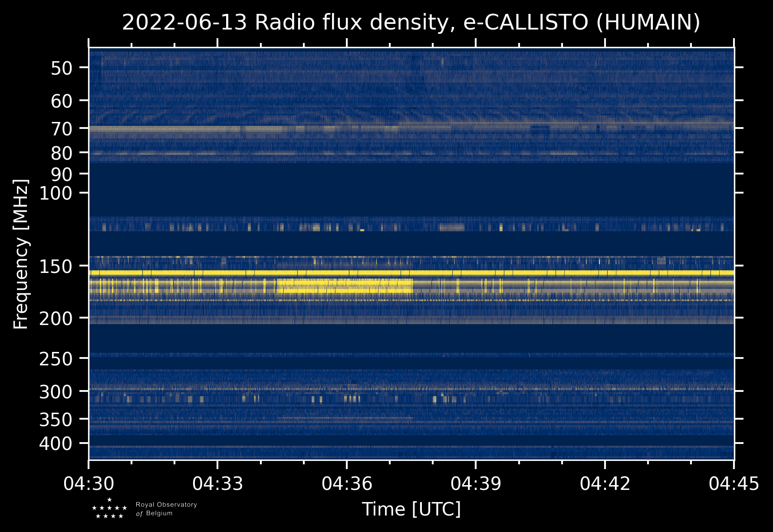
Task: Select the 04:42 time tick label
Action: [605, 483]
